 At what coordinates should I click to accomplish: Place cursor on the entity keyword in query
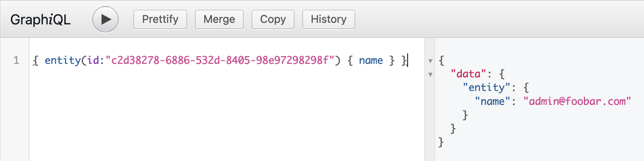coord(62,60)
